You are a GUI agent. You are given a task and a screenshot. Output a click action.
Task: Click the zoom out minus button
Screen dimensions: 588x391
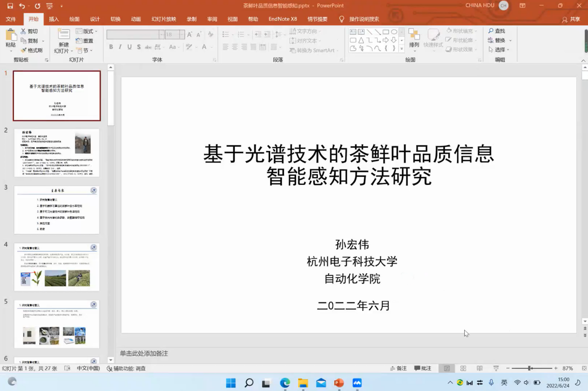508,368
